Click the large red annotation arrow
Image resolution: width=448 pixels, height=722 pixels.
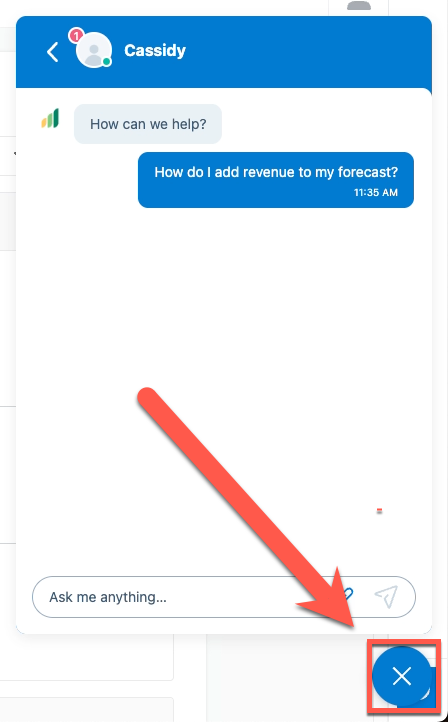[x=247, y=508]
